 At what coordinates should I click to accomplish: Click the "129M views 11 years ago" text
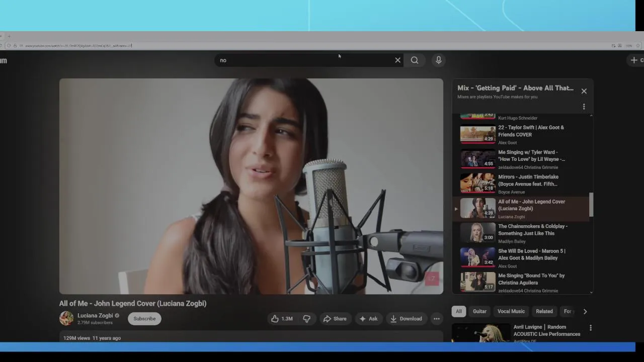pos(92,338)
